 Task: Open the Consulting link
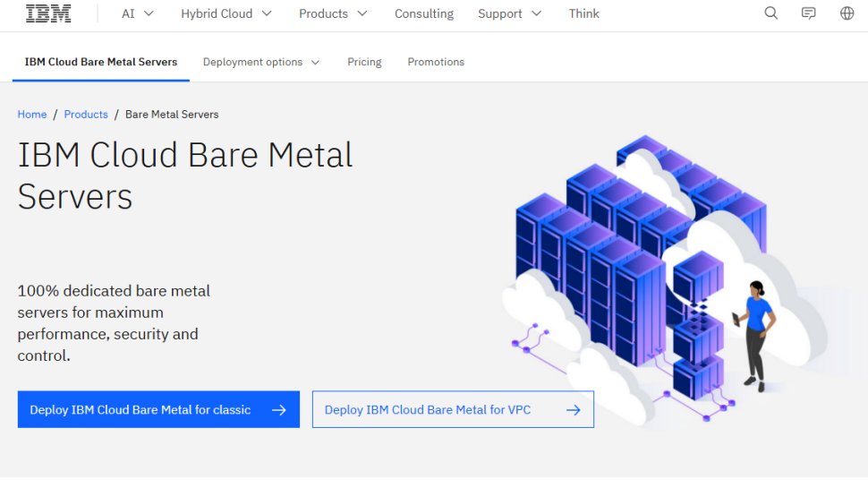click(x=424, y=13)
